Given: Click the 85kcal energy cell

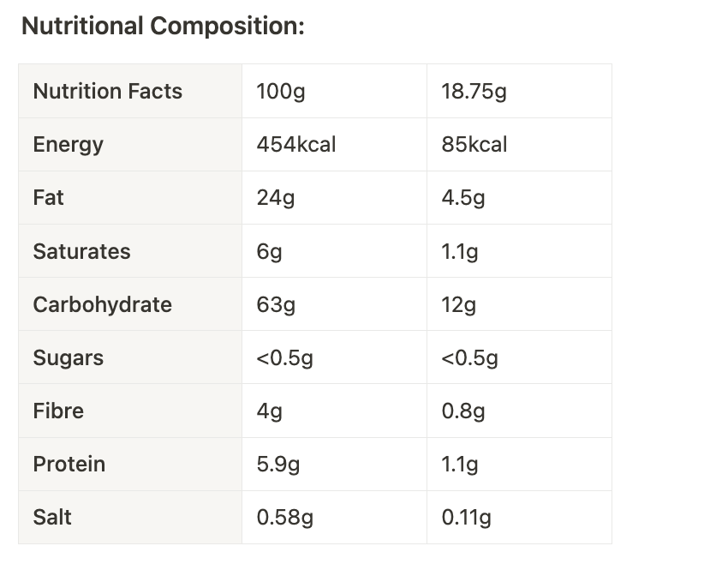Looking at the screenshot, I should pyautogui.click(x=519, y=145).
